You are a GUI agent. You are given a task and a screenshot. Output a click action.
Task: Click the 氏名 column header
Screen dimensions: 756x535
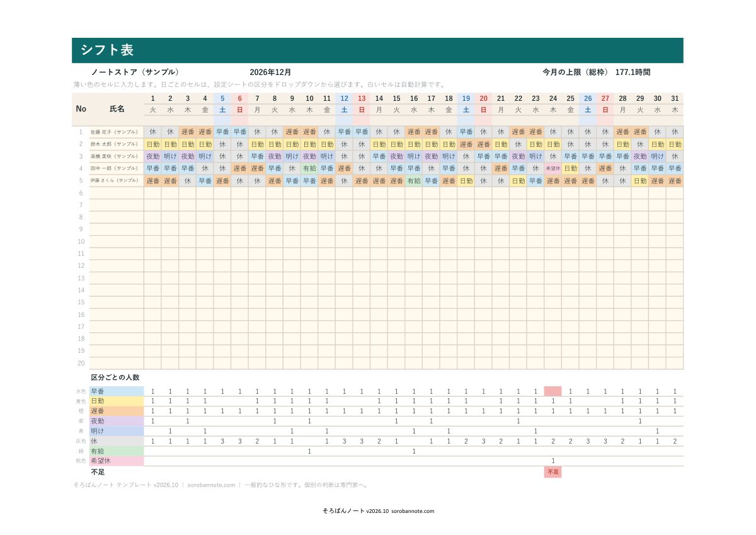pyautogui.click(x=117, y=108)
